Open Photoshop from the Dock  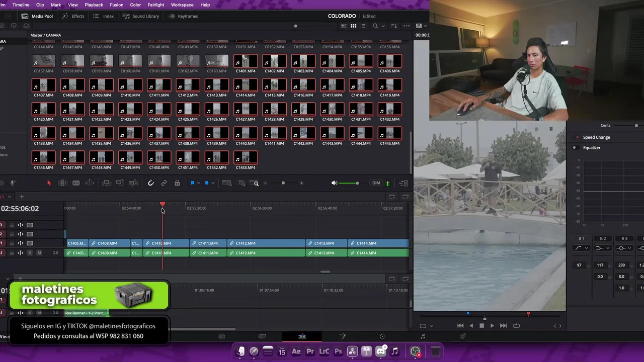[338, 351]
